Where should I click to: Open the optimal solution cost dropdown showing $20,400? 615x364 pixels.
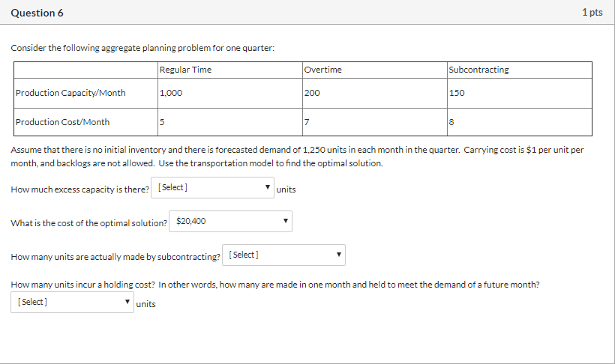tap(230, 222)
